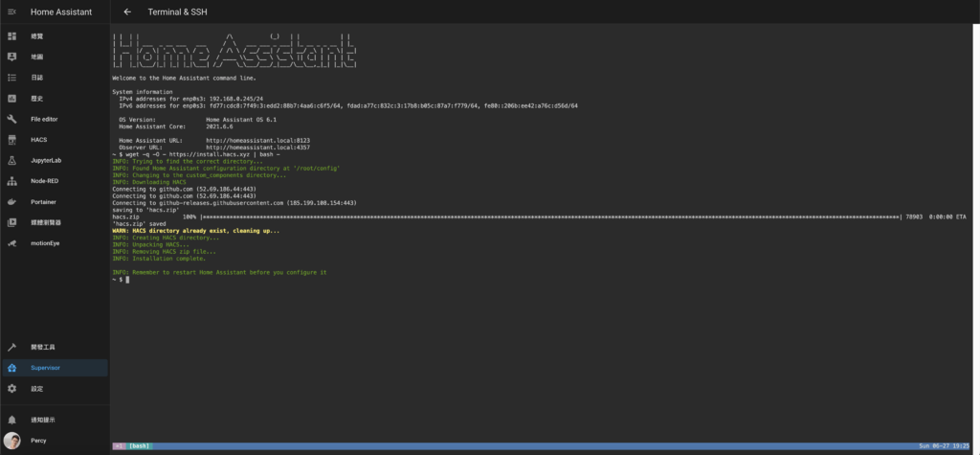Open the 日誌 logbook list icon
The image size is (980, 455).
11,78
